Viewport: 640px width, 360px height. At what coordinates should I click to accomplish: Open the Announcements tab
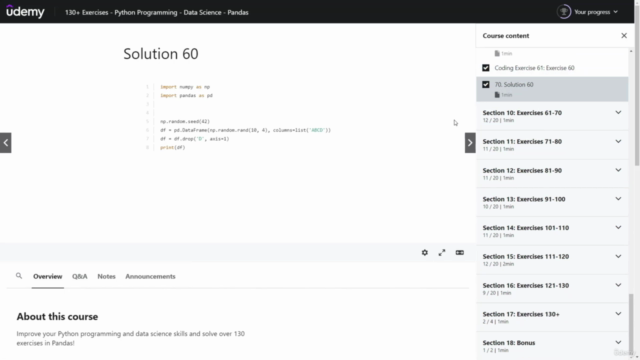click(x=150, y=276)
